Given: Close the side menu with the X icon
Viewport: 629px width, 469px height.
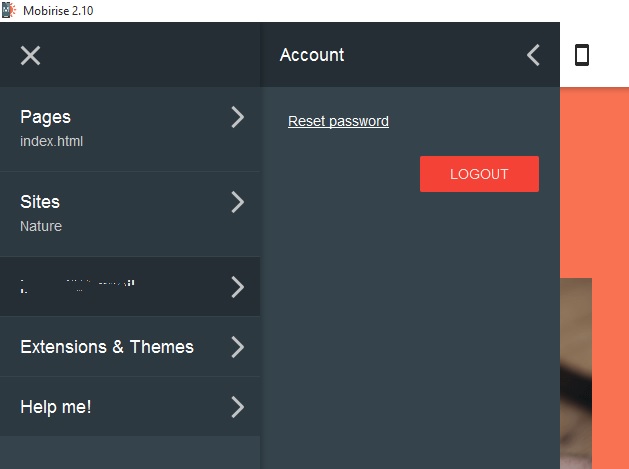Looking at the screenshot, I should click(30, 55).
